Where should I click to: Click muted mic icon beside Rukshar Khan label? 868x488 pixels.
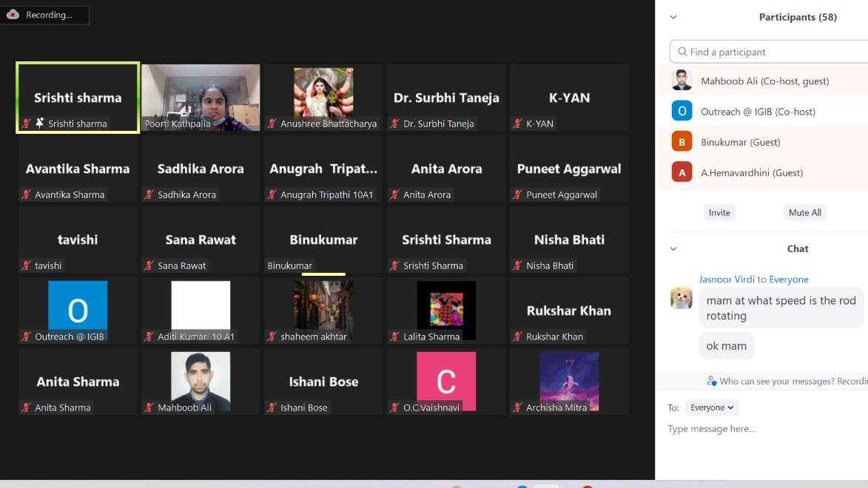517,336
